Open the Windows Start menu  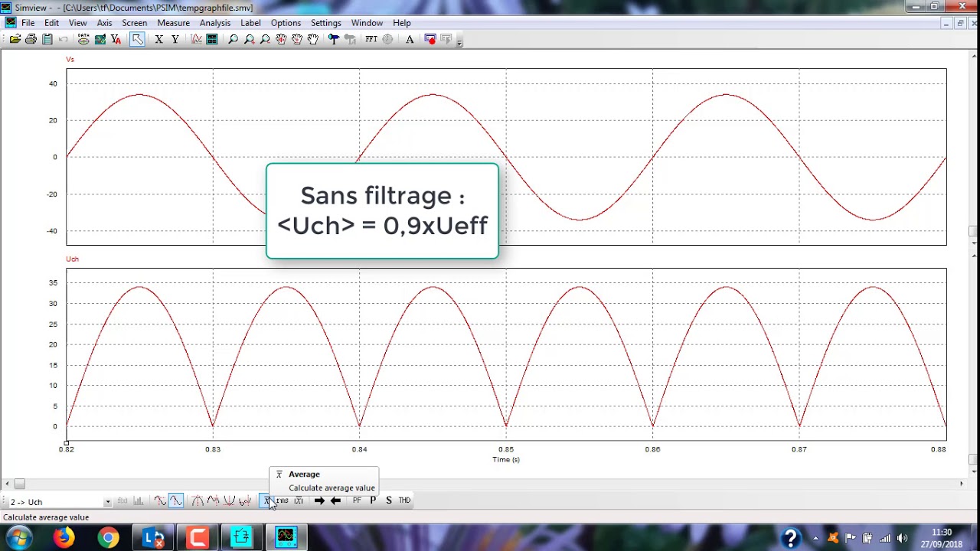coord(18,537)
